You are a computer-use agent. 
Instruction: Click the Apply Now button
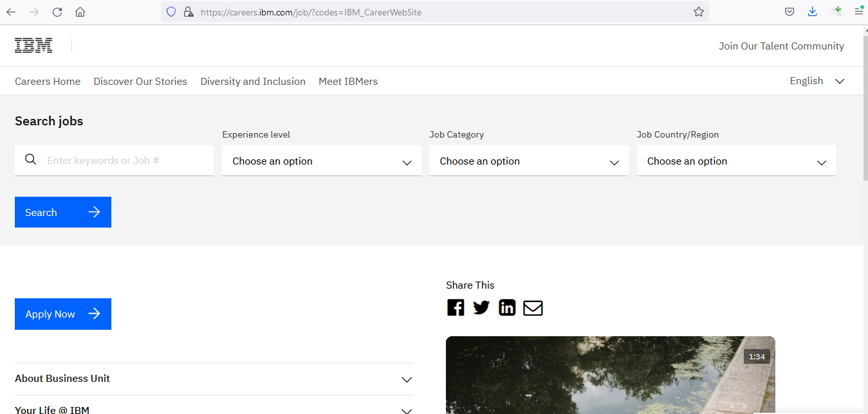tap(63, 314)
